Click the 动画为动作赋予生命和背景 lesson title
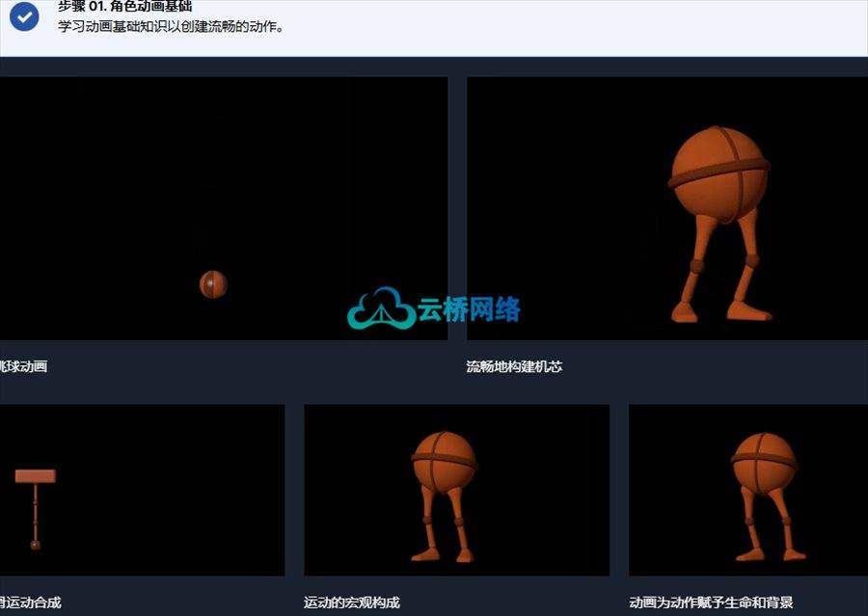This screenshot has height=616, width=868. pyautogui.click(x=711, y=603)
